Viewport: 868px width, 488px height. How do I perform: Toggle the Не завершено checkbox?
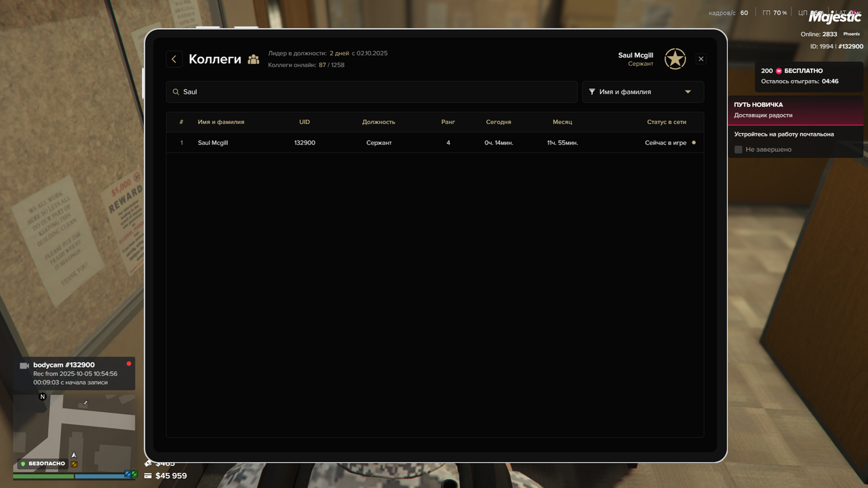[x=738, y=149]
